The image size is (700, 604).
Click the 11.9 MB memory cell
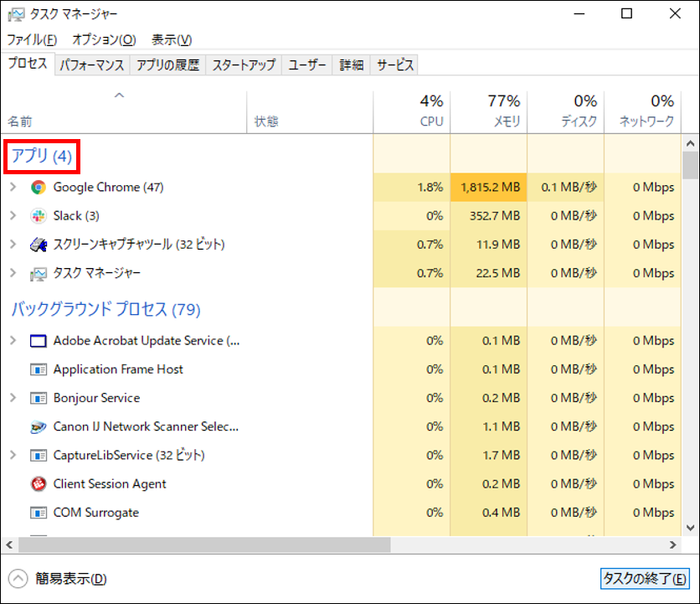[488, 245]
